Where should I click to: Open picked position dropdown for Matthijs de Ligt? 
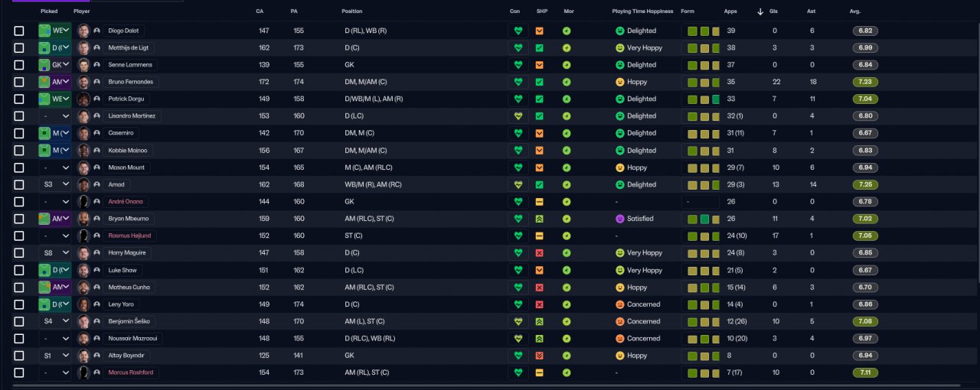[x=54, y=47]
